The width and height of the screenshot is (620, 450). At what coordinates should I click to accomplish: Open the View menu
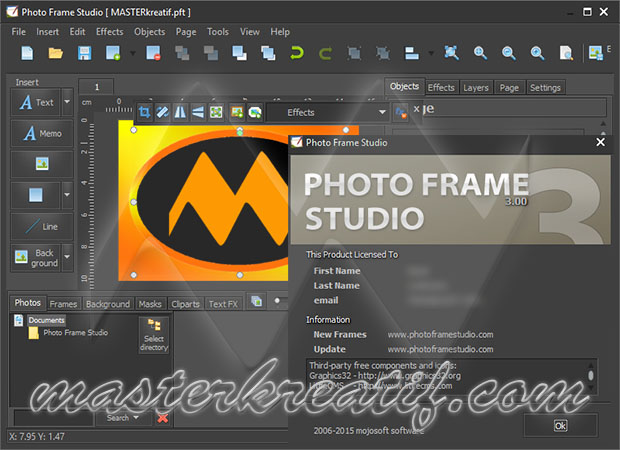[x=250, y=32]
